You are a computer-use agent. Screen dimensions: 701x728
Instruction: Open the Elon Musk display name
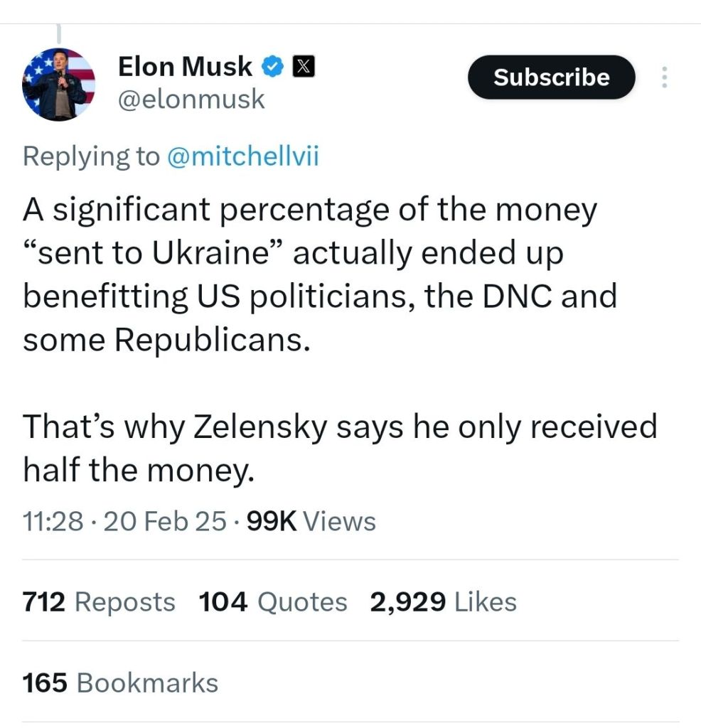185,66
